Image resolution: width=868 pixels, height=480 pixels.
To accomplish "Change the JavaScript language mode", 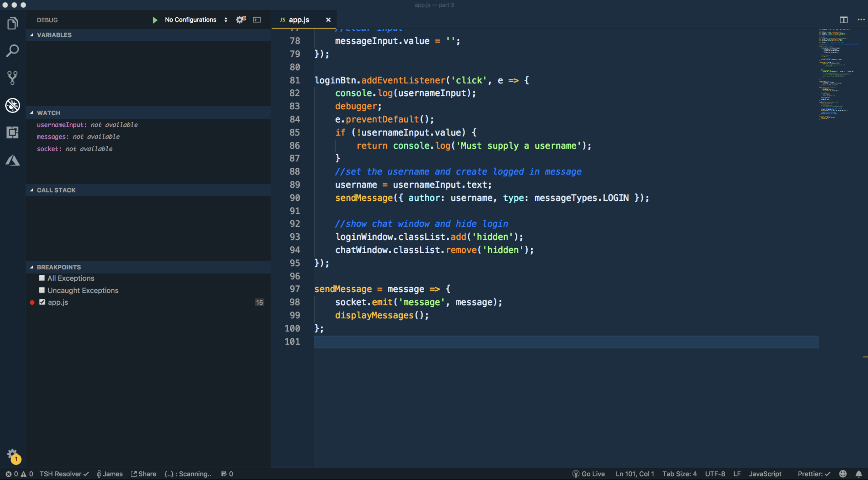I will (x=765, y=474).
